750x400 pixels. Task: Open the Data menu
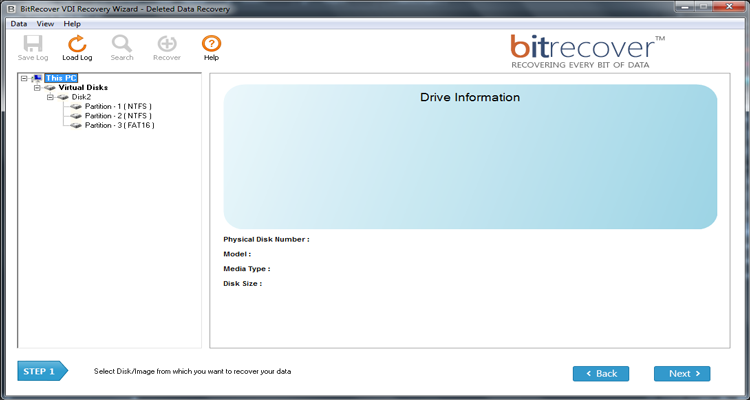pyautogui.click(x=18, y=23)
